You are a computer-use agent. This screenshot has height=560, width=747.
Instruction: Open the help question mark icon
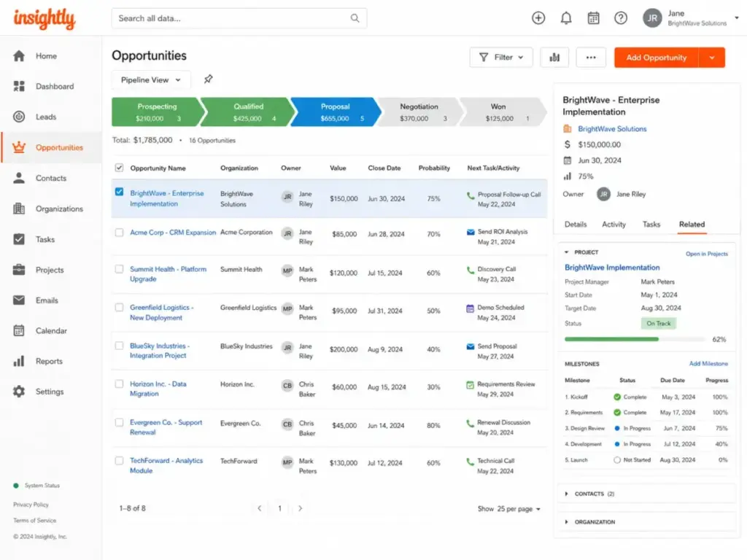point(621,18)
